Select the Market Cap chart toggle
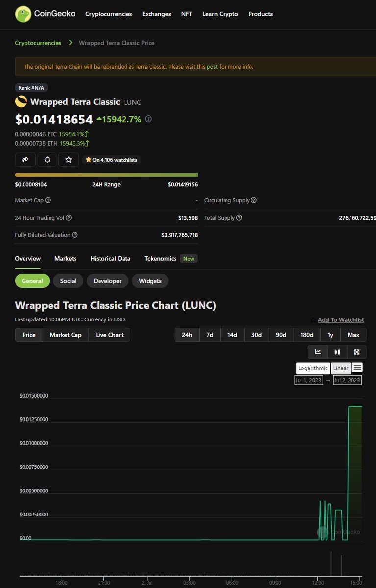Image resolution: width=376 pixels, height=588 pixels. click(66, 335)
